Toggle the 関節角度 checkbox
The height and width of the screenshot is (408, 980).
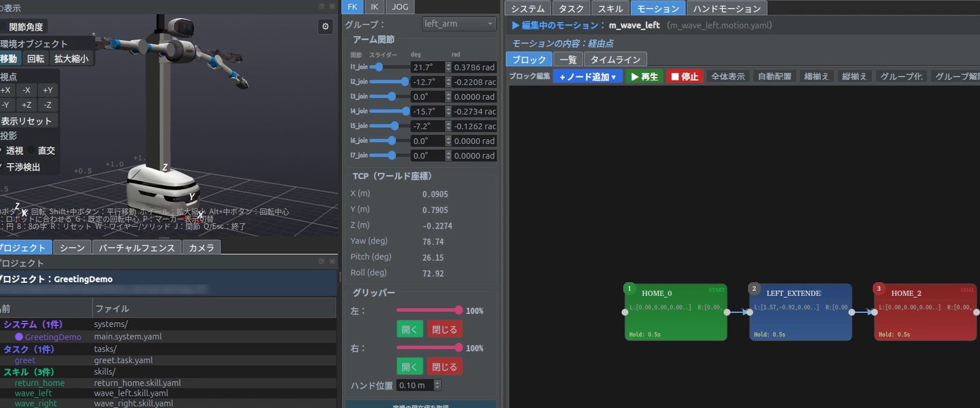point(3,27)
